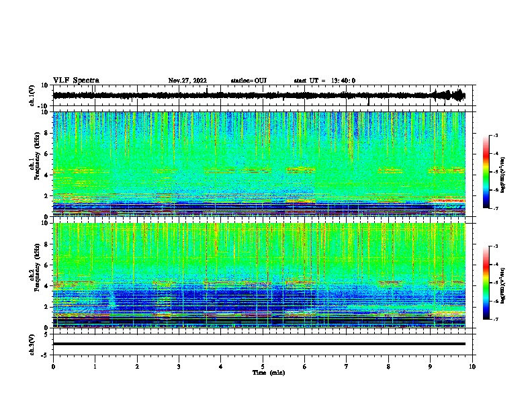This screenshot has width=532, height=411.
Task: Click the time axis tick label 0
Action: point(53,367)
